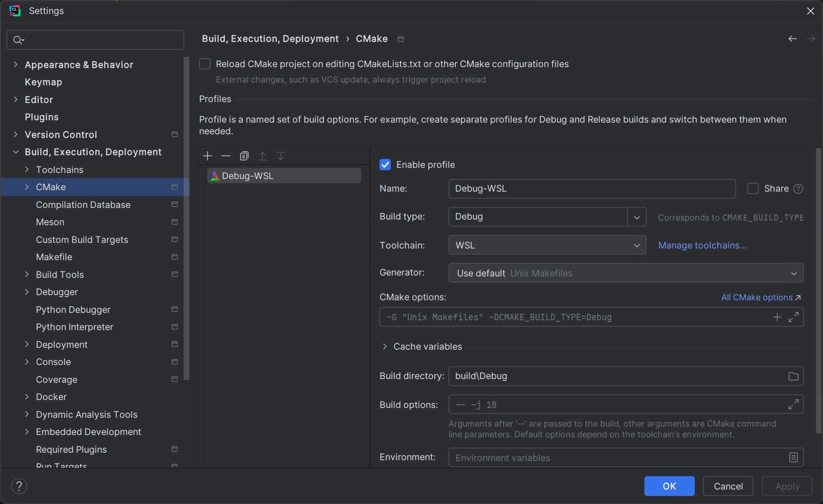Screen dimensions: 823x504
Task: Check the Share checkbox
Action: [x=753, y=189]
